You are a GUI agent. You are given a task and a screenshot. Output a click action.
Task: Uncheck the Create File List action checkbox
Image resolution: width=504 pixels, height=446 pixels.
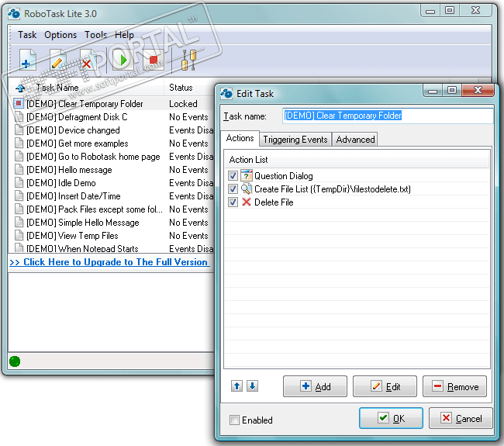coord(233,188)
